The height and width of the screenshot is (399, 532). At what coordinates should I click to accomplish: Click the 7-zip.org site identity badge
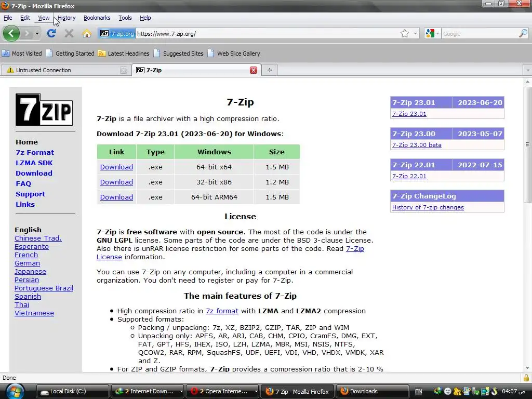point(117,34)
